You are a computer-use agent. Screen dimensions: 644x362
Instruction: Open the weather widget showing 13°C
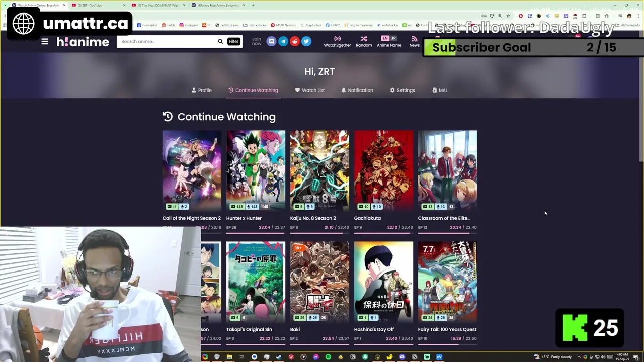(x=552, y=357)
